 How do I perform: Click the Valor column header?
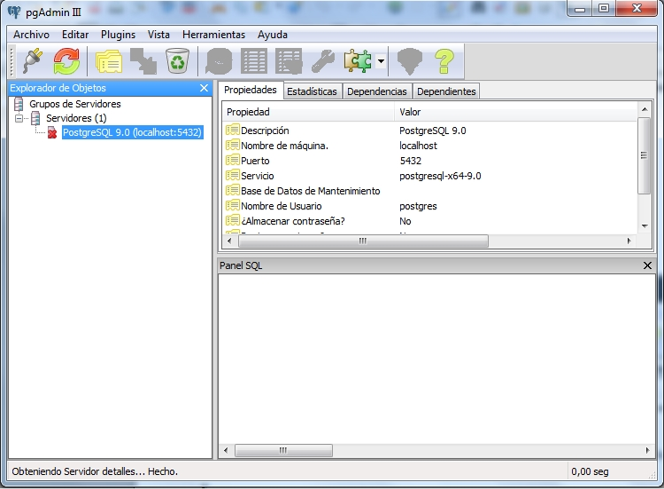[x=515, y=112]
